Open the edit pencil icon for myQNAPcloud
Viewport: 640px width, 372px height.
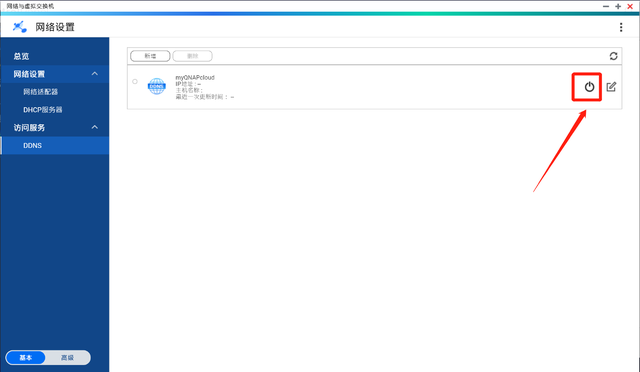[611, 87]
